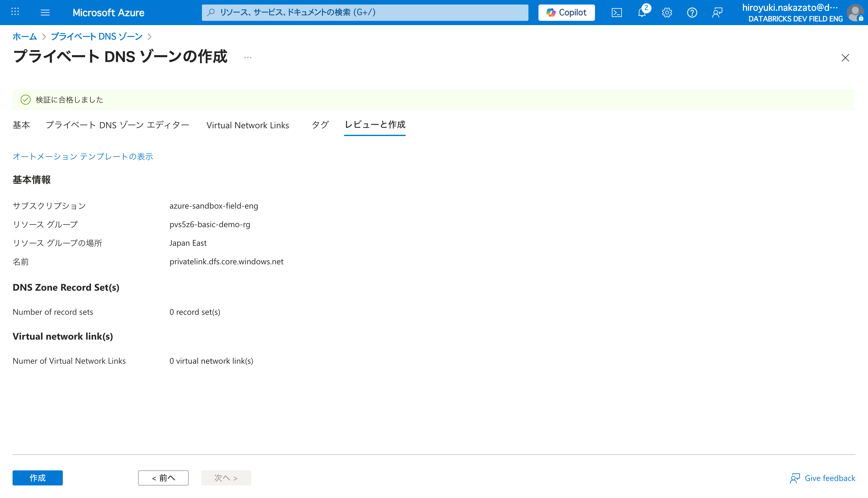Click the top bar feedback icon

(x=717, y=13)
